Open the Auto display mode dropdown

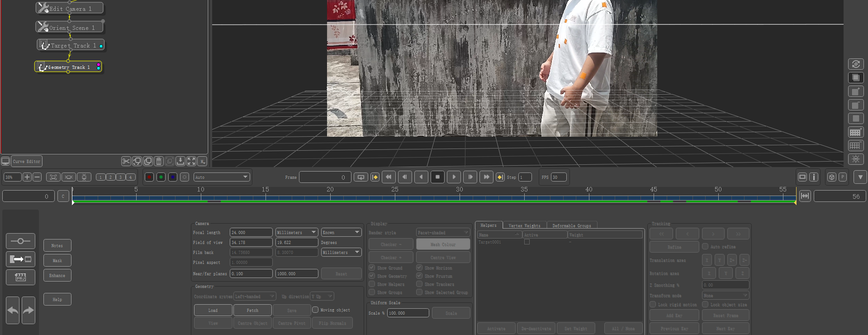[x=222, y=177]
